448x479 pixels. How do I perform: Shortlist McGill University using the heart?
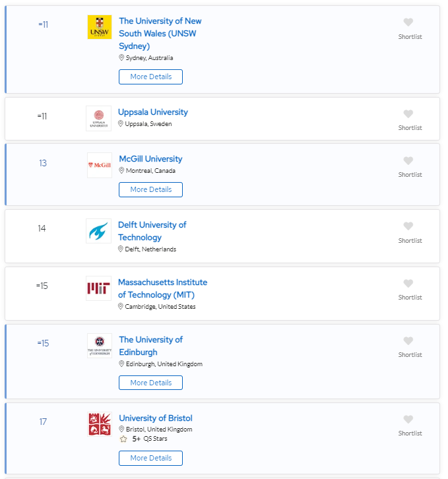pos(408,160)
